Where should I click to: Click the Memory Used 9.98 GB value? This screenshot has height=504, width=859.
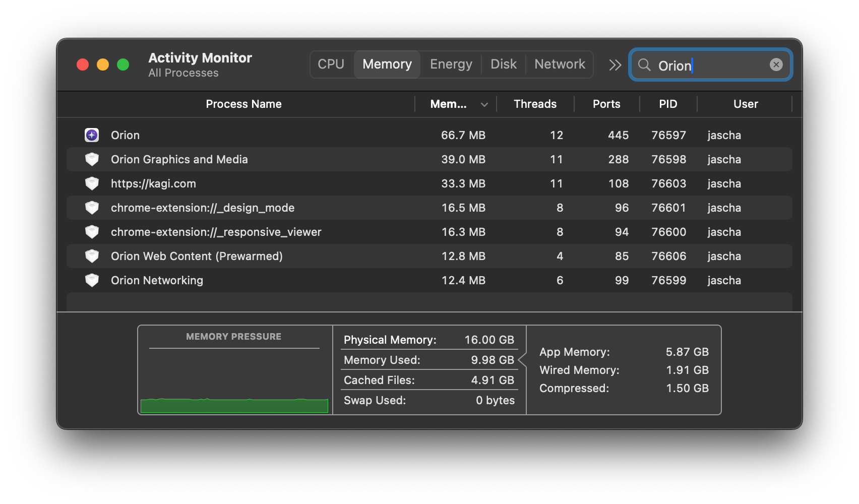[x=493, y=360]
